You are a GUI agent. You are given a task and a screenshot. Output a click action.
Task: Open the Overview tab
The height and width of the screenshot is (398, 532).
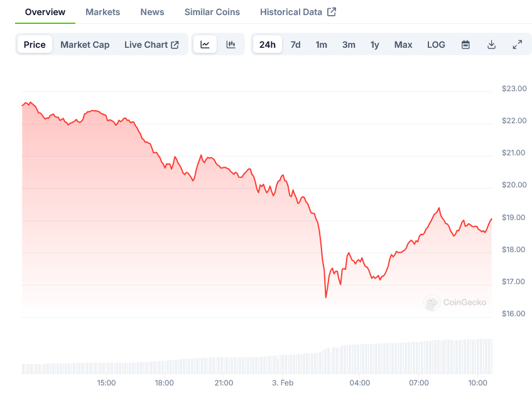tap(45, 12)
